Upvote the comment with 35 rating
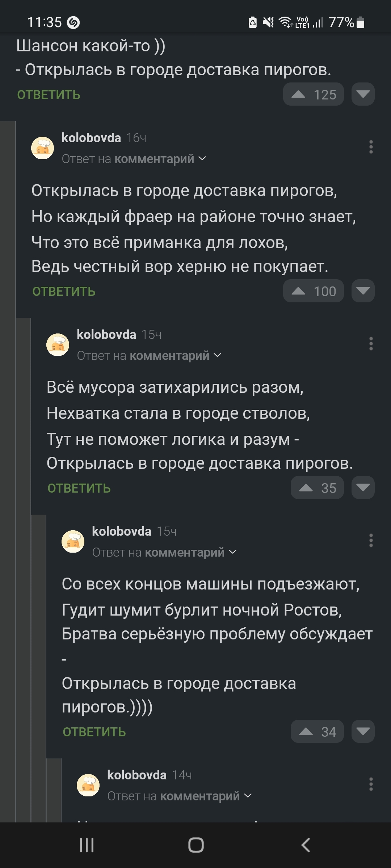The height and width of the screenshot is (868, 391). 306,488
